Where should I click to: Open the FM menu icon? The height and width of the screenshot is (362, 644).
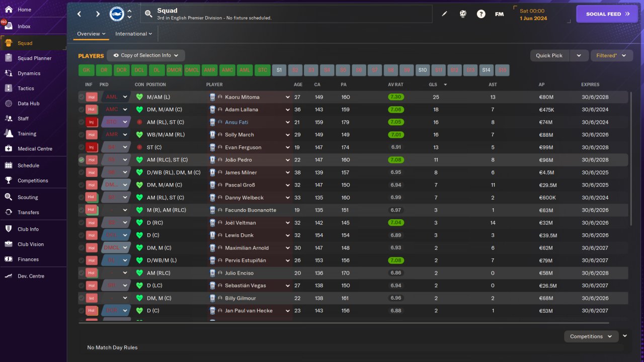[x=499, y=14]
